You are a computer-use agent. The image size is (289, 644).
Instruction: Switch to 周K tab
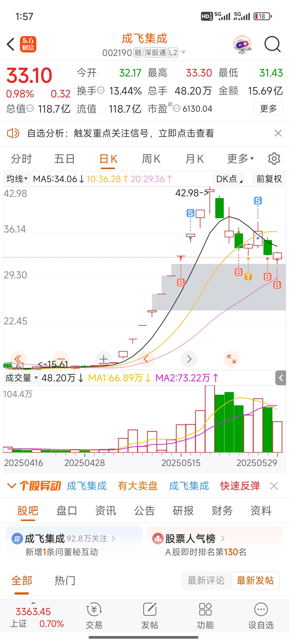tap(151, 159)
